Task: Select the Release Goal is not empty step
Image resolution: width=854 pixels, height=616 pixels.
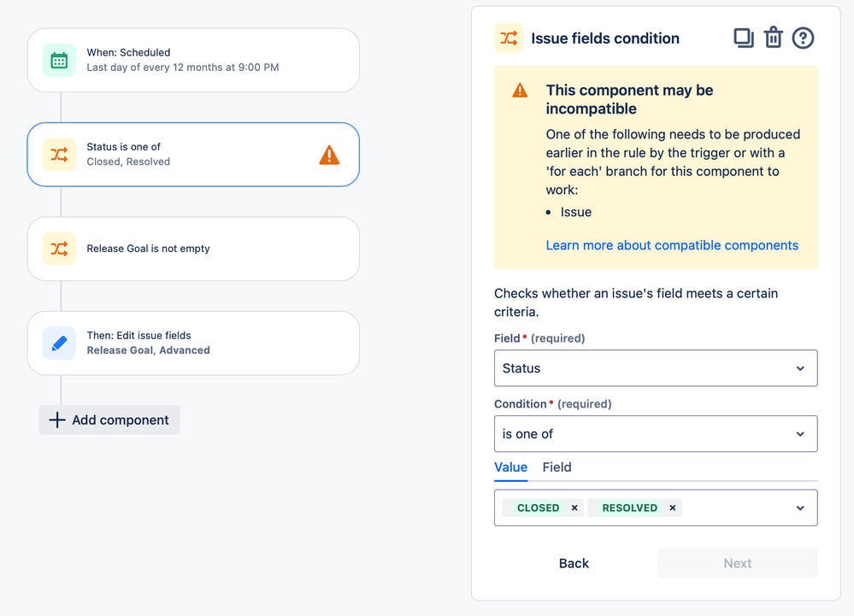Action: click(193, 249)
